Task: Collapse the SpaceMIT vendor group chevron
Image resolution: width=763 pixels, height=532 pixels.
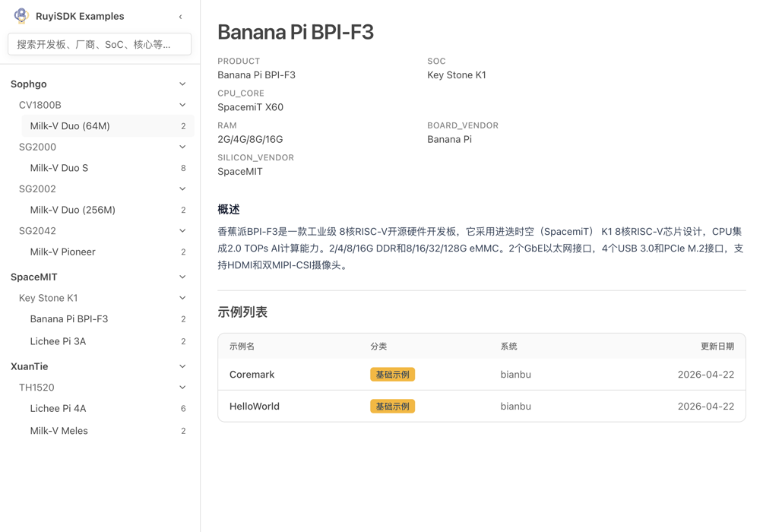Action: click(x=182, y=277)
